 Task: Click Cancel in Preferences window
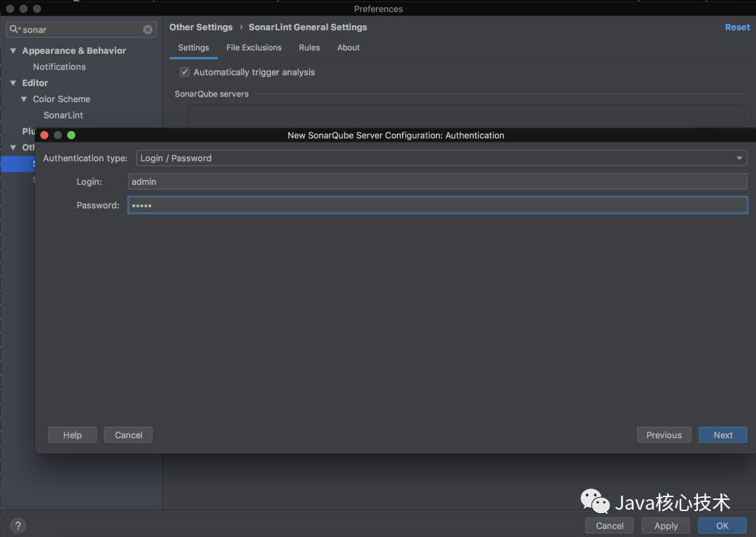coord(610,525)
